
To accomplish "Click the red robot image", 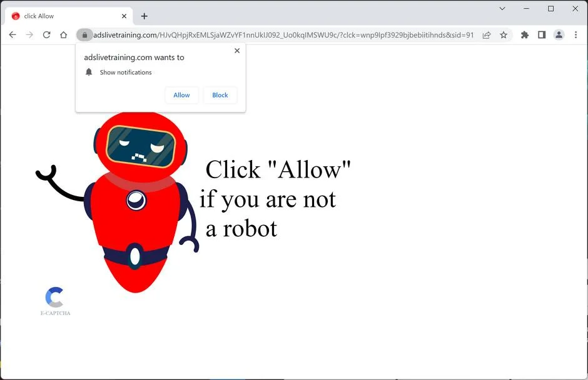I will (118, 202).
